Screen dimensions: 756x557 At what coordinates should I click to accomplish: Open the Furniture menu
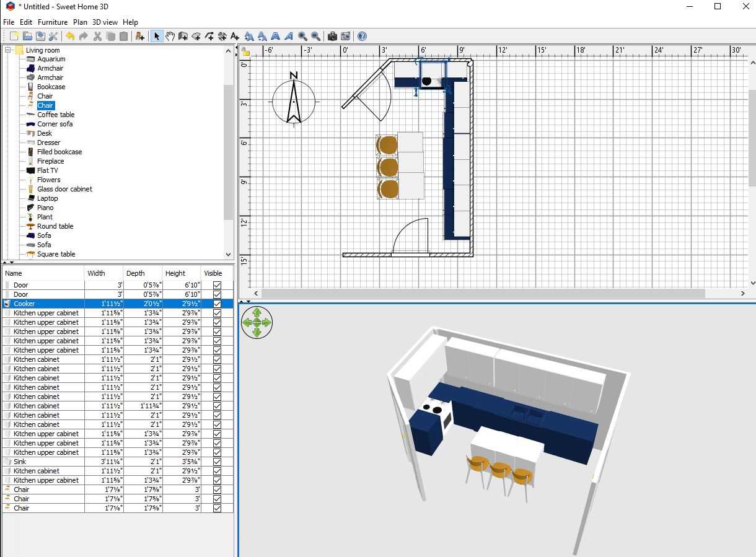click(53, 22)
